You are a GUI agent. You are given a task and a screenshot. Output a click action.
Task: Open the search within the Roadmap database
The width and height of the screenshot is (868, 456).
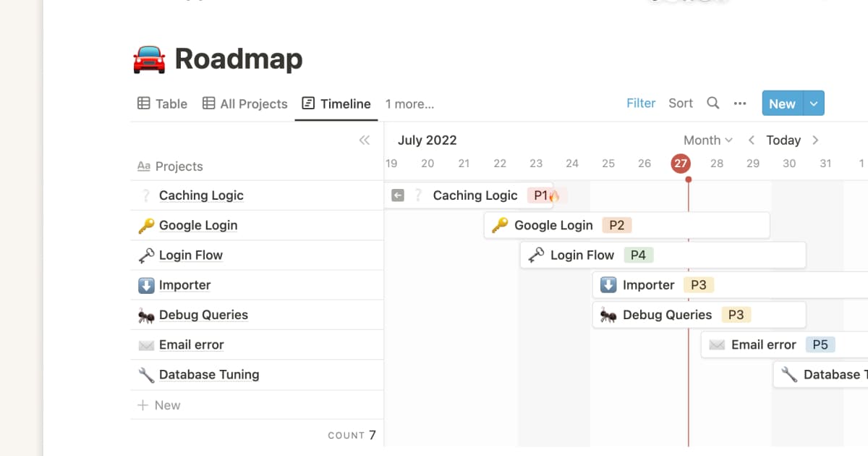[x=713, y=103]
